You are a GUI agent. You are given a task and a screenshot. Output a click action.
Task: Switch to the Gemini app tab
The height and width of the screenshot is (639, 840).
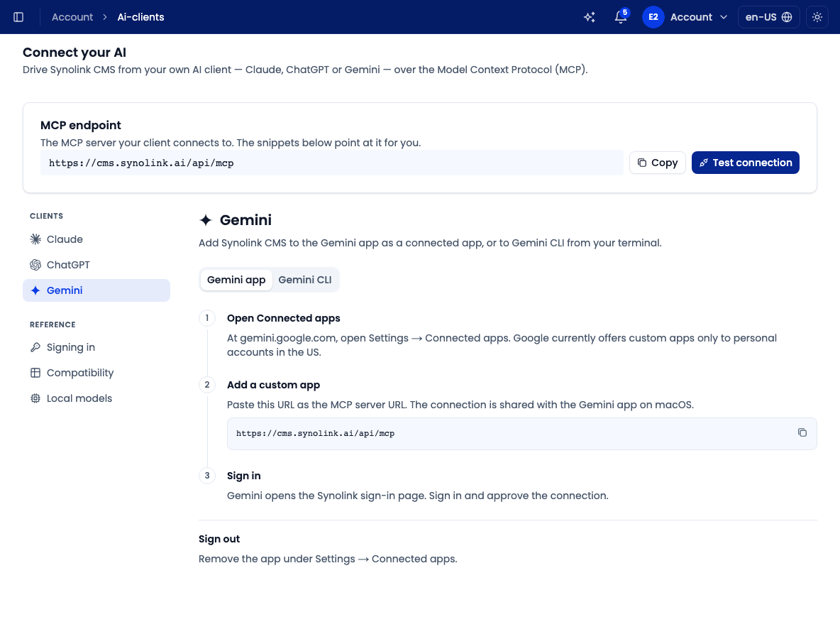point(236,280)
